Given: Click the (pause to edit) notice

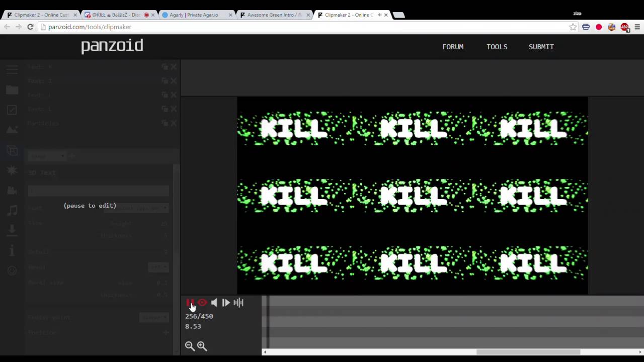Looking at the screenshot, I should 90,206.
